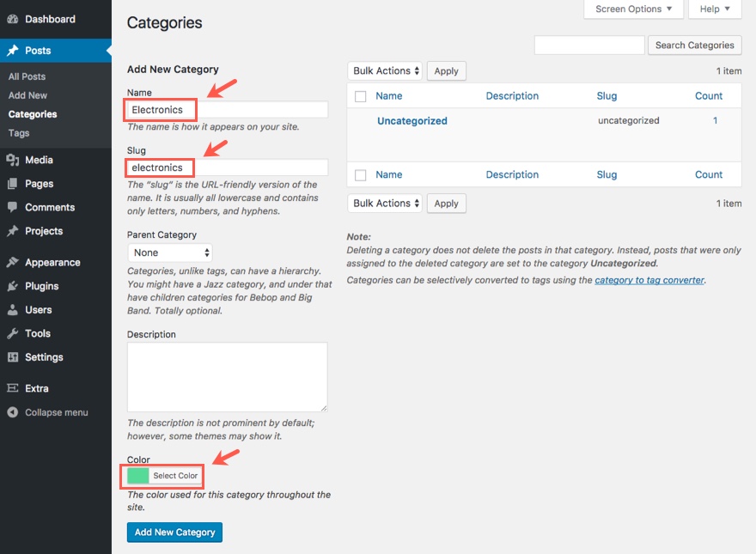756x554 pixels.
Task: Follow the category to tag converter link
Action: (x=649, y=280)
